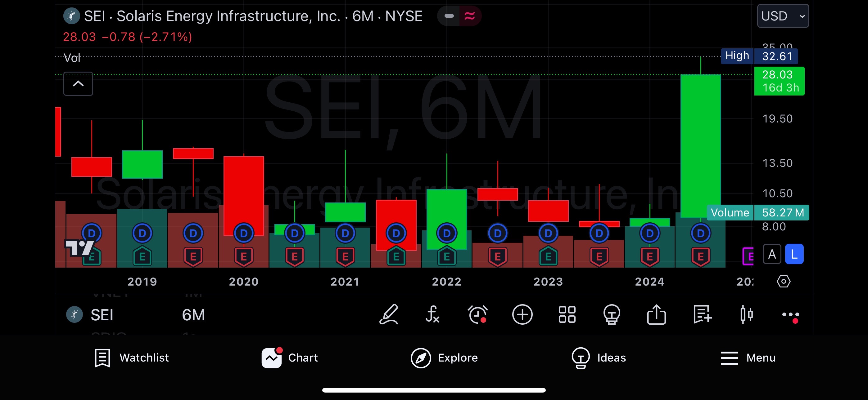
Task: Create a price alert with clock icon
Action: pyautogui.click(x=477, y=314)
